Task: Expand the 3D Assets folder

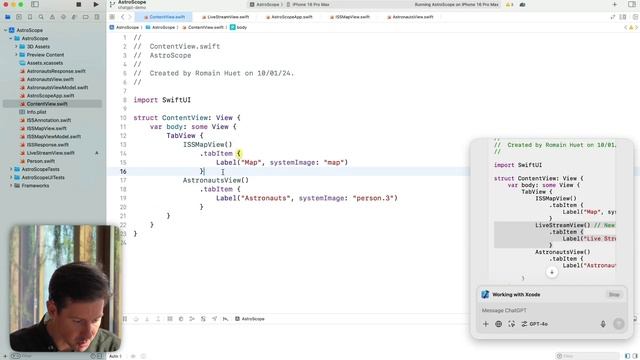Action: point(16,47)
